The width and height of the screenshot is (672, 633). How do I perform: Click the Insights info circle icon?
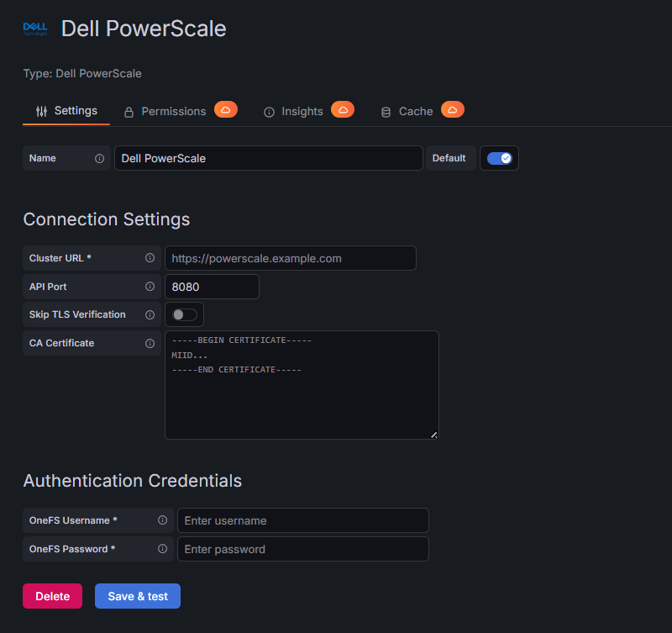point(269,113)
